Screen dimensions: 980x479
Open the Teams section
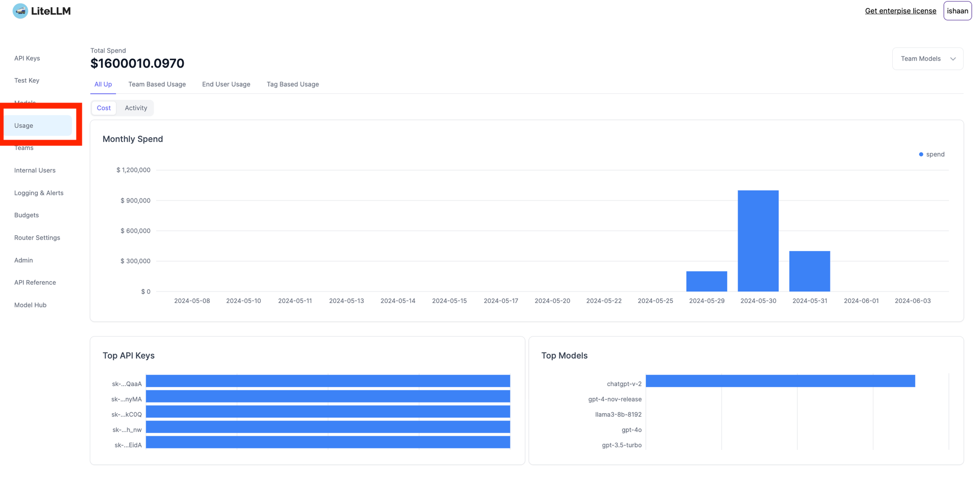click(x=24, y=147)
